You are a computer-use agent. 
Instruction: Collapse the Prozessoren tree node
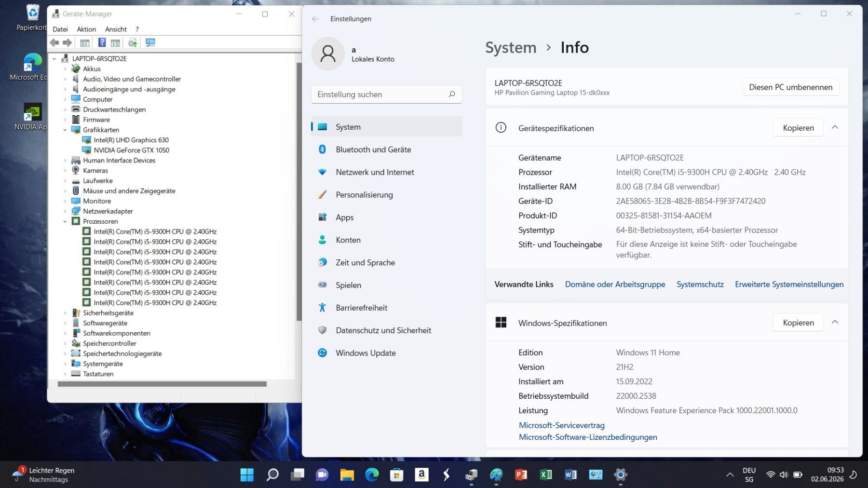pos(65,221)
